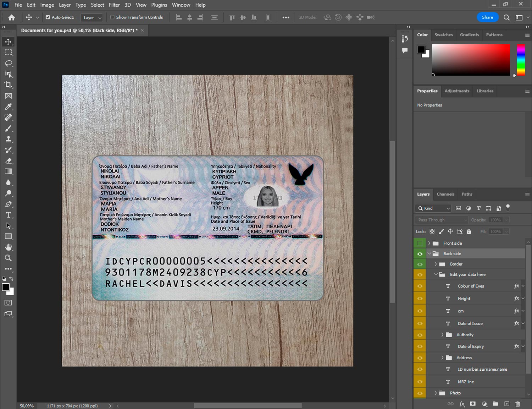This screenshot has height=409, width=532.
Task: Open the Auto-Select Layer dropdown
Action: [x=92, y=17]
